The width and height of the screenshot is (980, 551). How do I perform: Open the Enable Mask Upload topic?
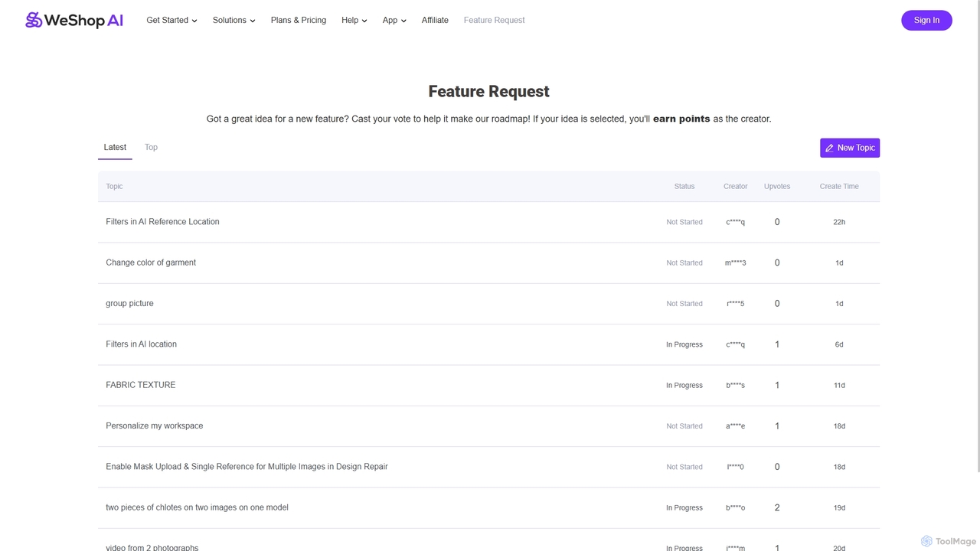(x=247, y=467)
